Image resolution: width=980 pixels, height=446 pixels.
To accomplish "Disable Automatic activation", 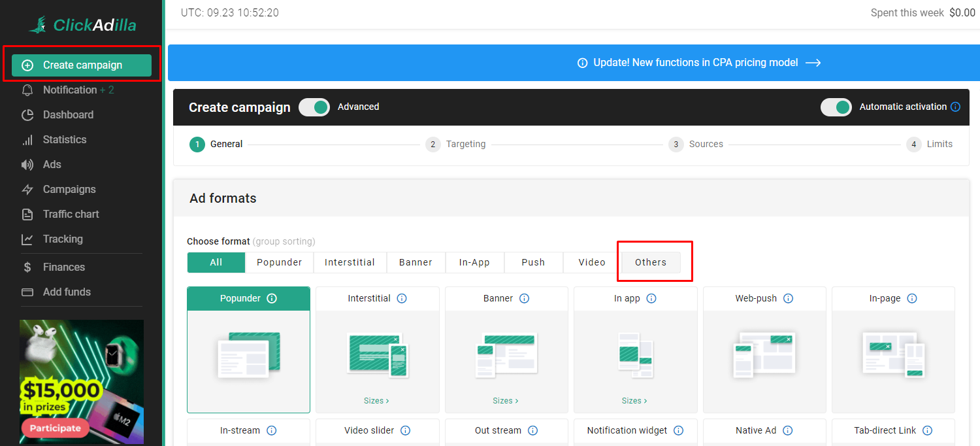I will pos(837,107).
